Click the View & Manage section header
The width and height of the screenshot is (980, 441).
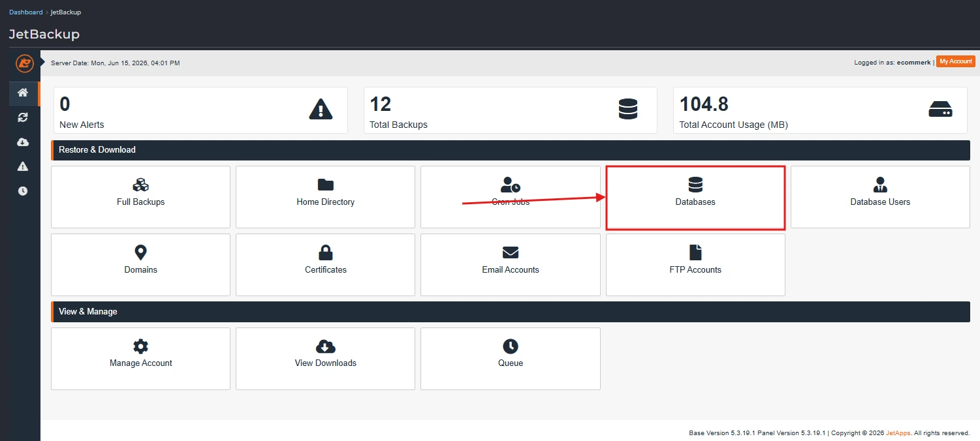511,312
